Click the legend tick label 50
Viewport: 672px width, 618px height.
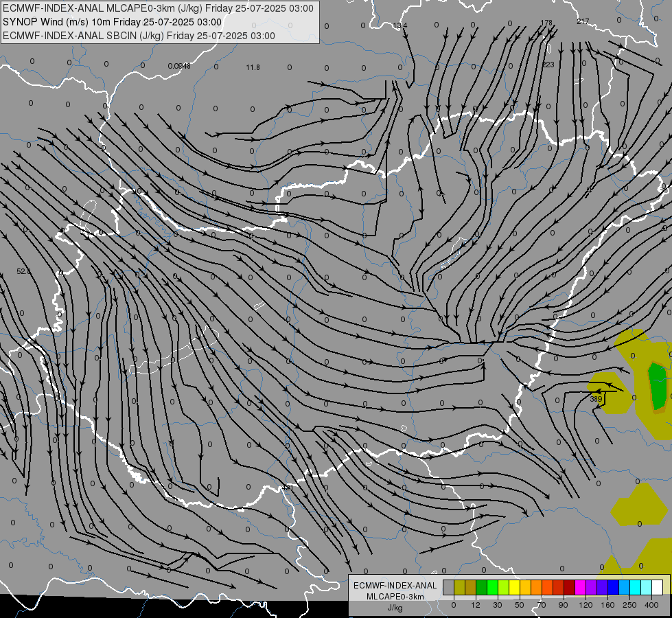[520, 605]
